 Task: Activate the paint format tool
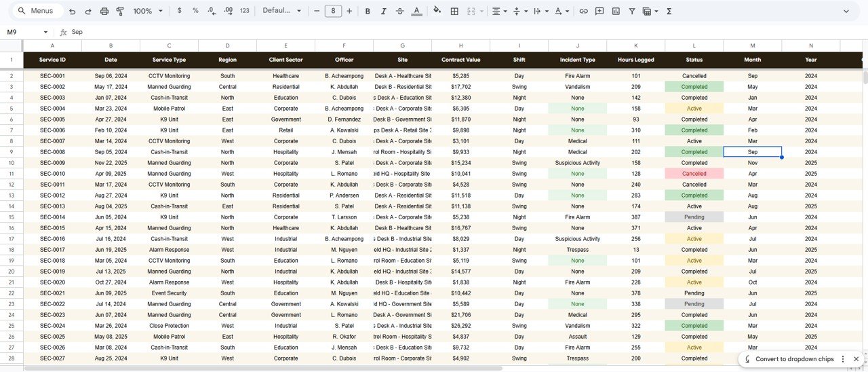(x=121, y=11)
